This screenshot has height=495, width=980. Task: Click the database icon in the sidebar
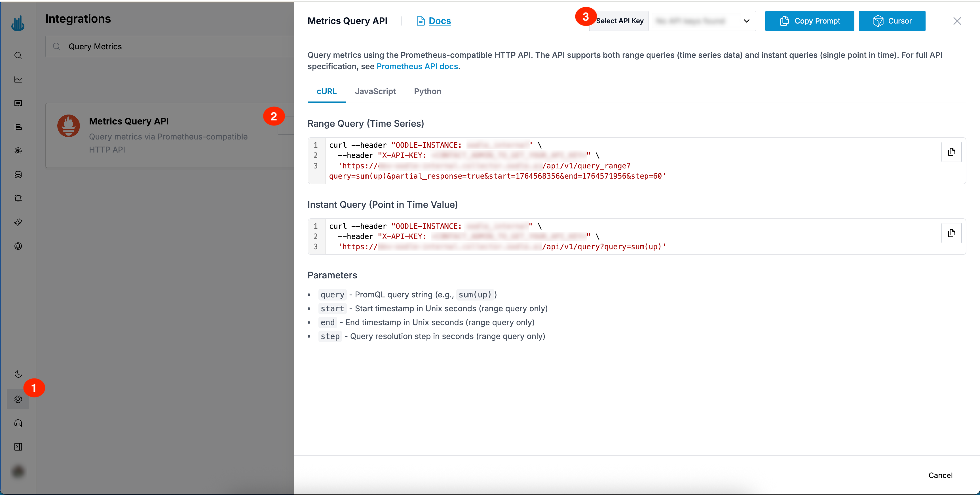pos(18,175)
